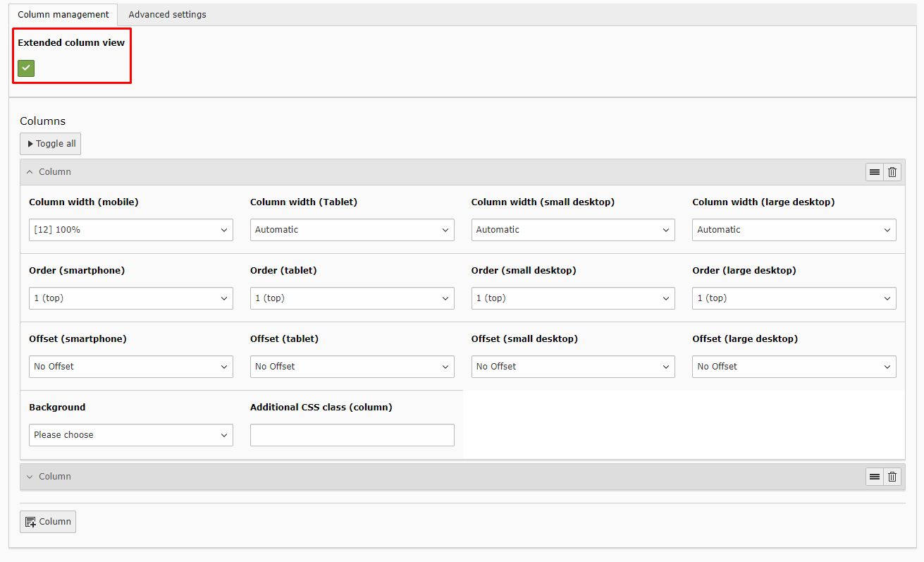
Task: Choose a Background option from dropdown
Action: tap(130, 435)
